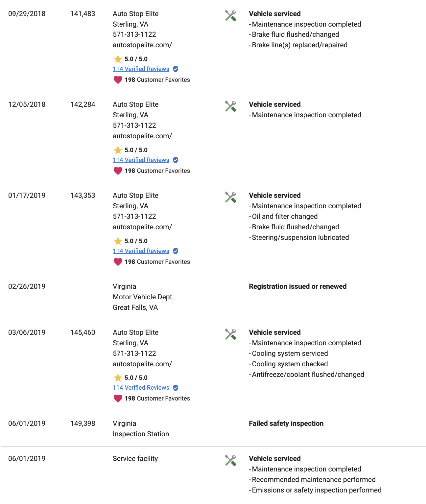426x504 pixels.
Task: Open 114 Verified Reviews link for 03/06/2019
Action: pos(141,388)
